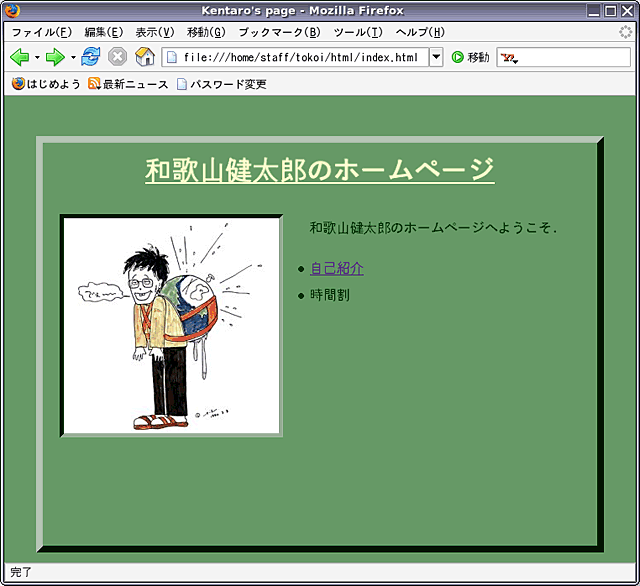This screenshot has width=640, height=586.
Task: Open the URL bar history dropdown
Action: [436, 57]
